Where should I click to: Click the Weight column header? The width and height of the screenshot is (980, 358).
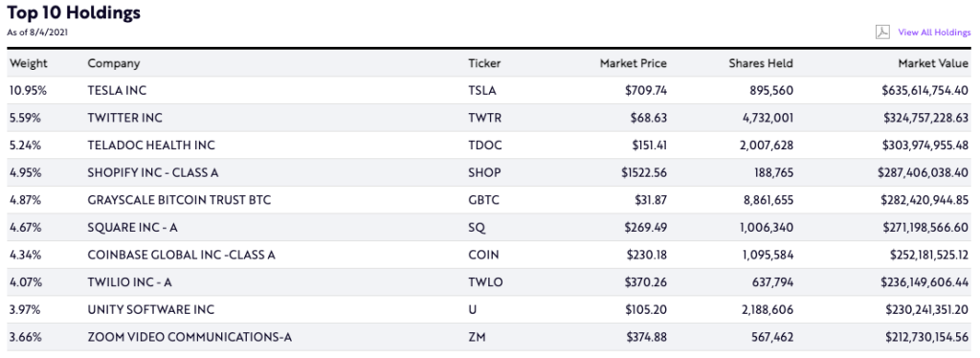pos(28,63)
